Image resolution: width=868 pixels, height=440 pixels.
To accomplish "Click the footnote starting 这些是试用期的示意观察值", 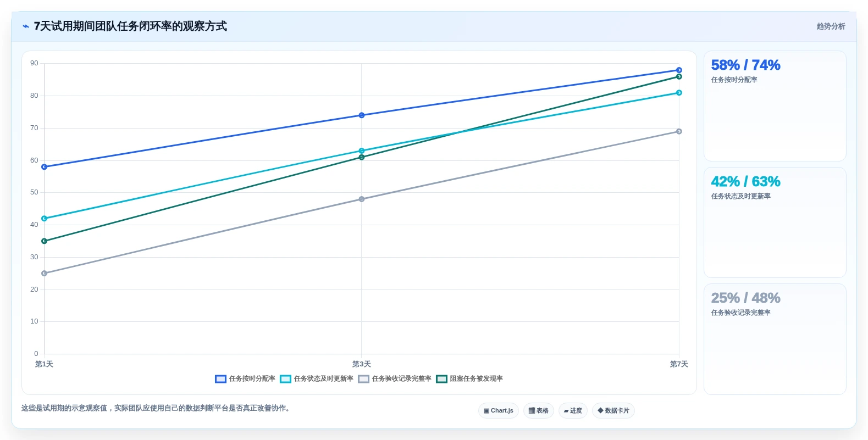I will [156, 408].
